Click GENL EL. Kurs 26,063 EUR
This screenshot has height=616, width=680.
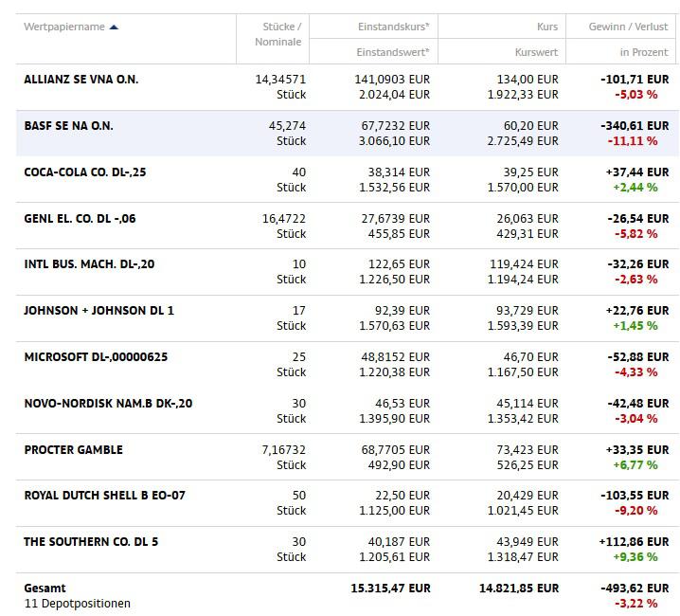528,218
